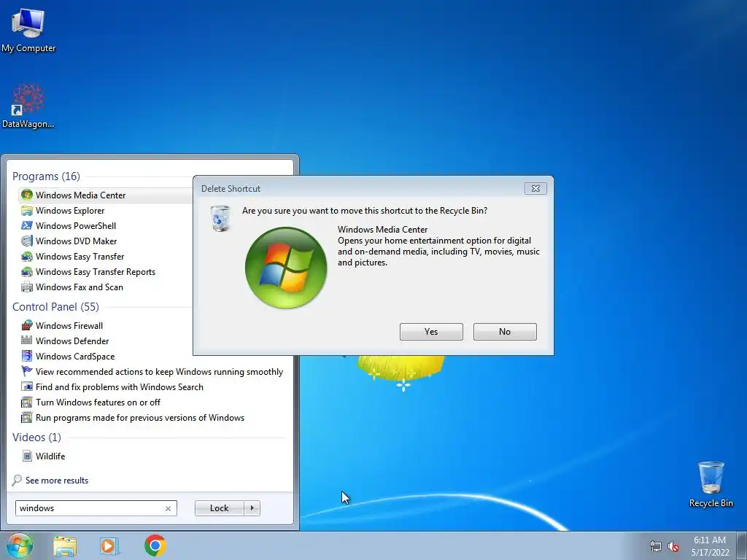Click the Easy Transfer Reports icon

click(27, 271)
